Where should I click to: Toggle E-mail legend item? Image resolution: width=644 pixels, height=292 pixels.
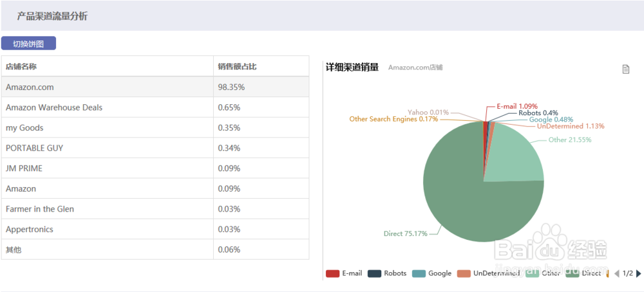click(344, 273)
